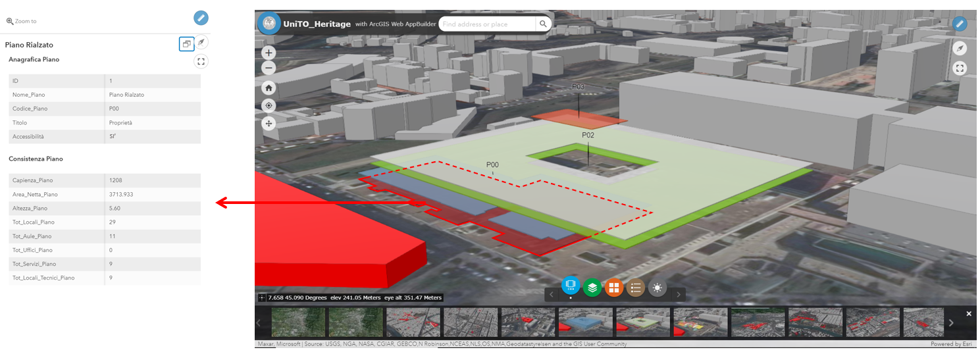Toggle full screen map view
980x354 pixels.
tap(960, 68)
